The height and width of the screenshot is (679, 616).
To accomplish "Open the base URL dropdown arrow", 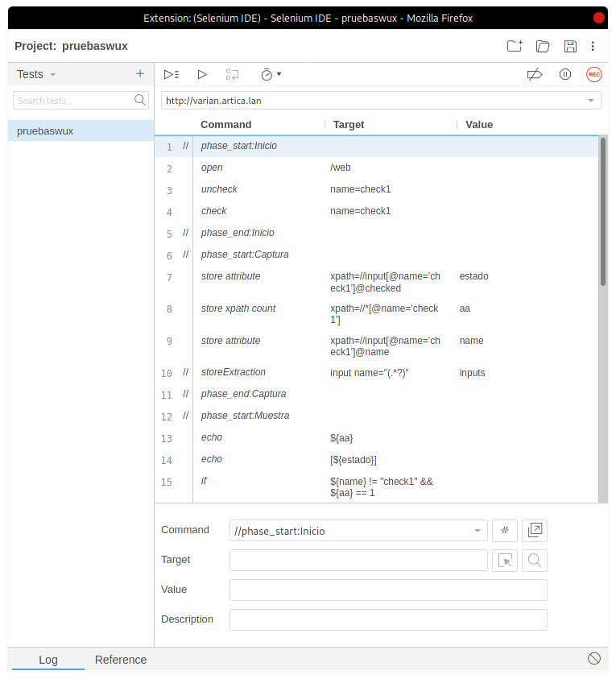I will pyautogui.click(x=591, y=101).
